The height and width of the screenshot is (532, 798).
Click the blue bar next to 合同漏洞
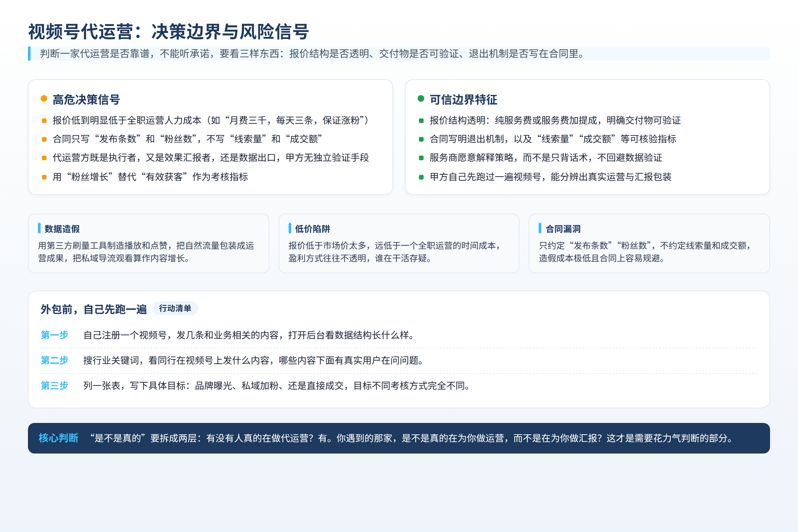point(540,228)
